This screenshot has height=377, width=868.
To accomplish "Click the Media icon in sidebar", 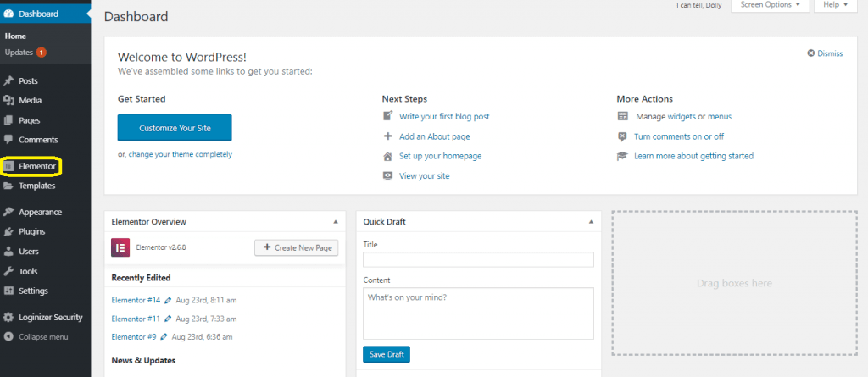I will pos(8,100).
